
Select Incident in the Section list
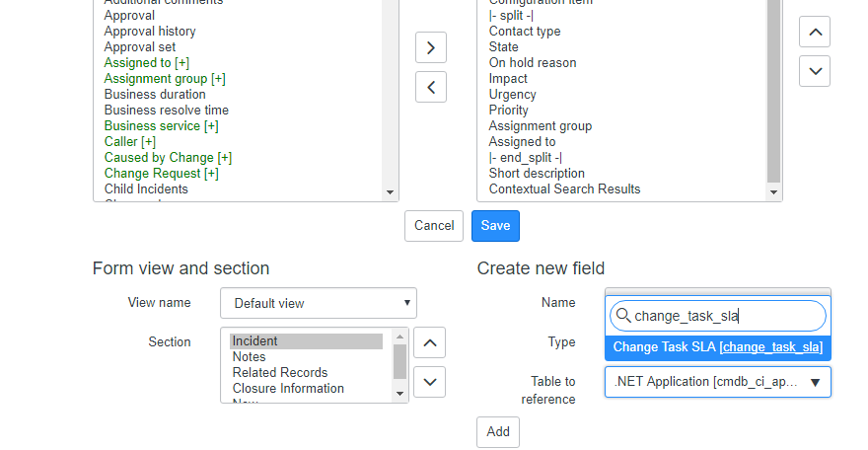[306, 341]
